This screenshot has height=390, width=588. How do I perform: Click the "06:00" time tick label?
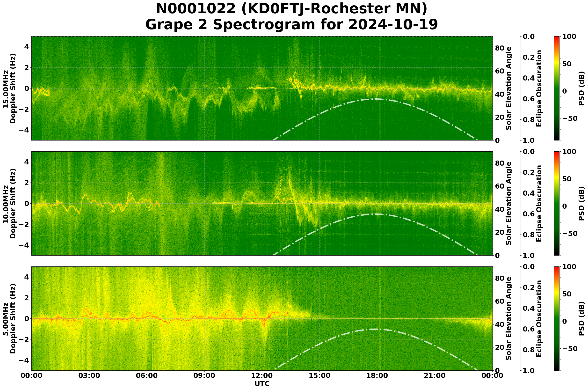click(x=147, y=375)
